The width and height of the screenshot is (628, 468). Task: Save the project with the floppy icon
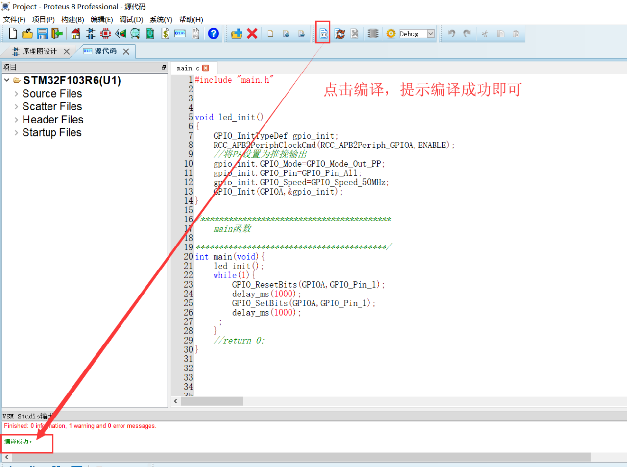point(42,34)
